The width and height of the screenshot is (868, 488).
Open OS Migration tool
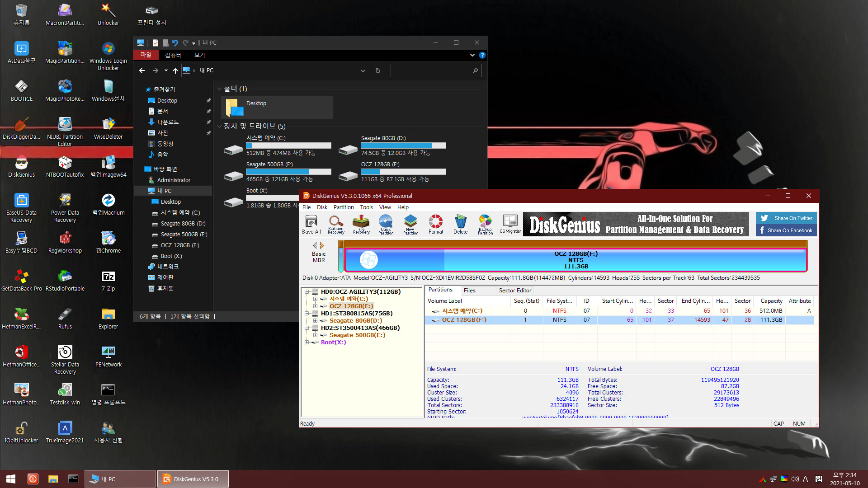(510, 224)
